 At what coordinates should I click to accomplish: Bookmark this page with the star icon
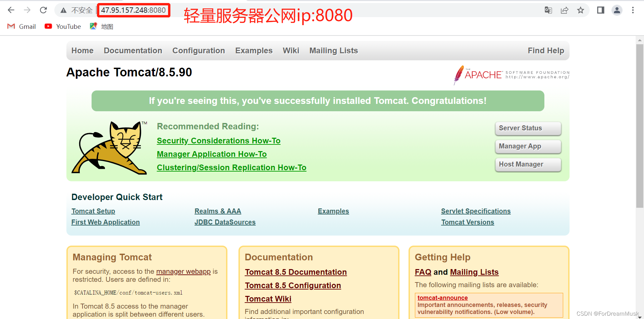581,10
